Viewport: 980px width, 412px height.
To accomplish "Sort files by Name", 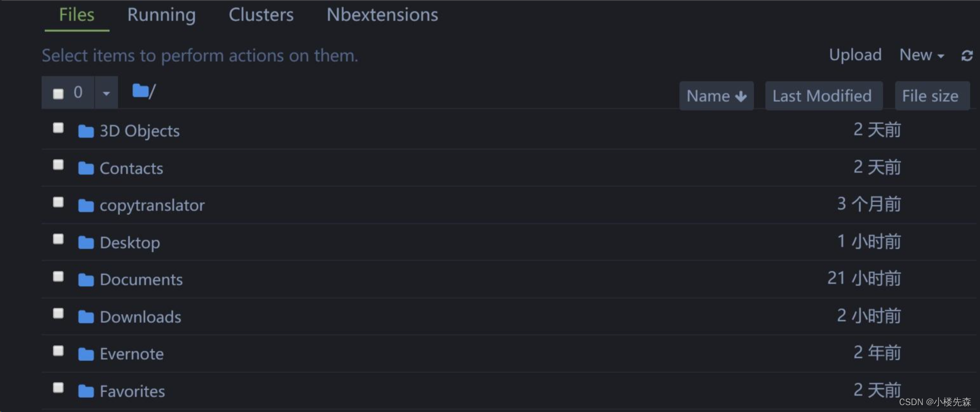I will coord(716,96).
